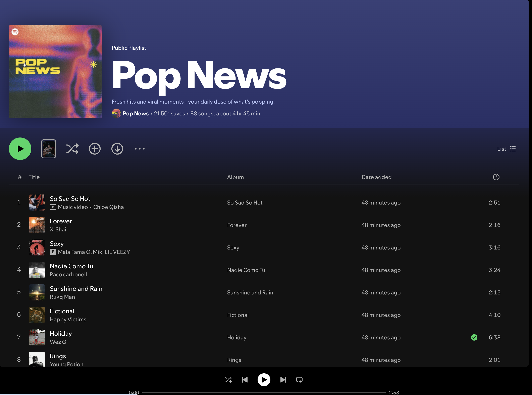This screenshot has height=395, width=532.
Task: Sort the list by Date added column
Action: [x=376, y=177]
